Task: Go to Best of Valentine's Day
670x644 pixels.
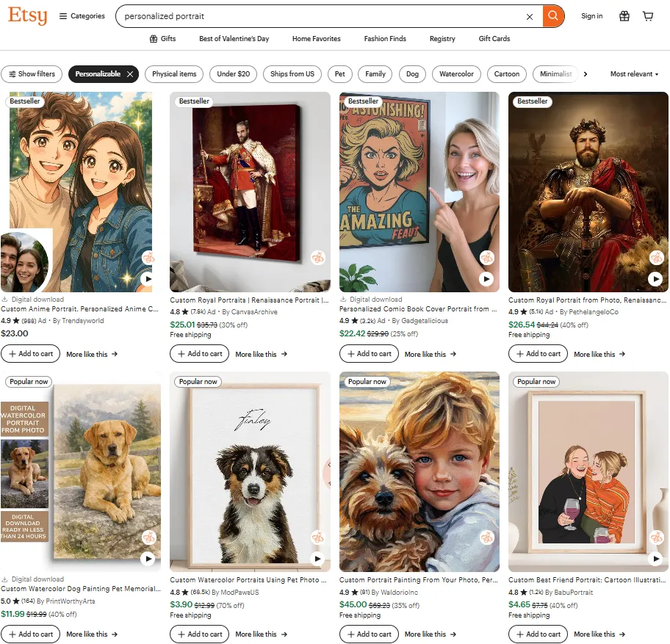Action: point(234,39)
